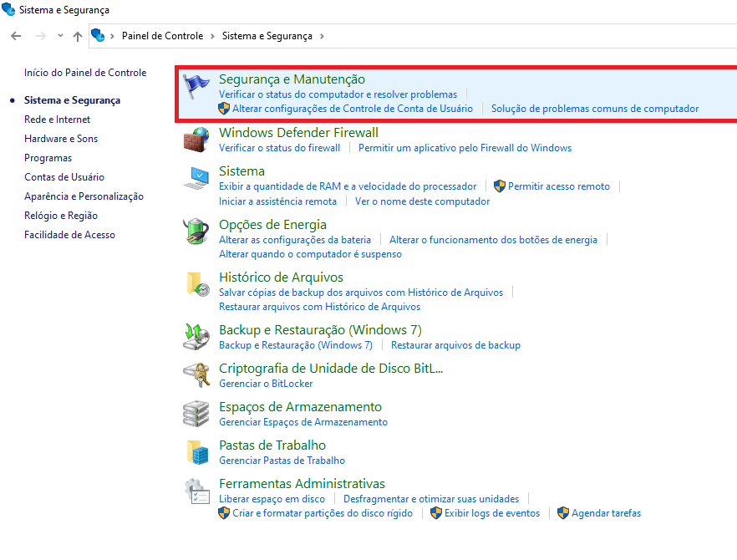Click the Backup e Restauração drive icon

click(196, 337)
